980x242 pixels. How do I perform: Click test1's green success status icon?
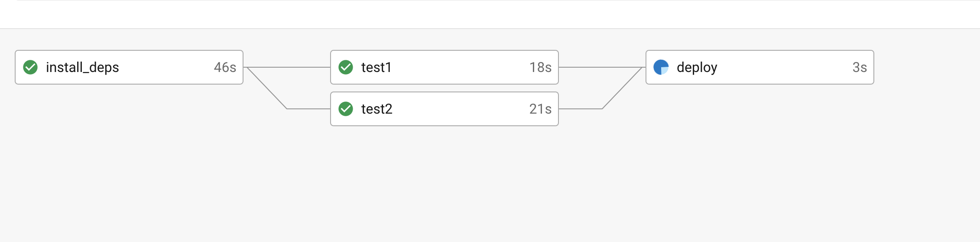(x=346, y=67)
